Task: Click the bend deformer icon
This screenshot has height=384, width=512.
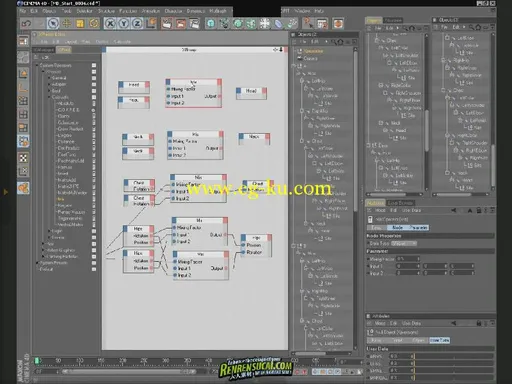Action: [278, 23]
